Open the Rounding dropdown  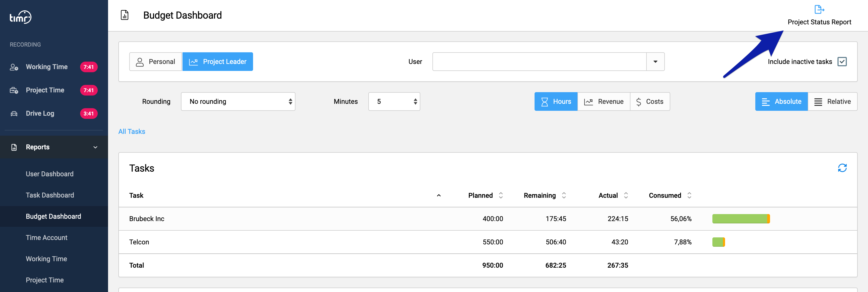[238, 102]
